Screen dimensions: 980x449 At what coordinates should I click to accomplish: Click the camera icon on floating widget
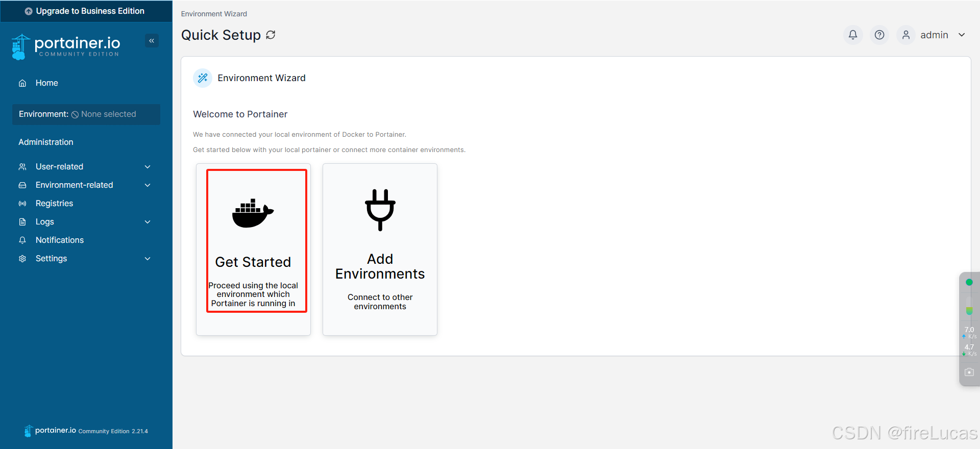point(969,372)
